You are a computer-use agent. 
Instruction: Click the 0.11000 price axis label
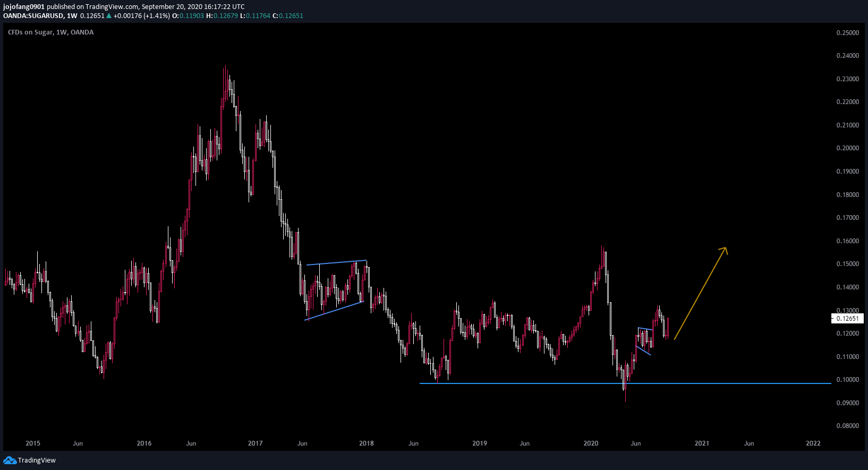pos(847,357)
